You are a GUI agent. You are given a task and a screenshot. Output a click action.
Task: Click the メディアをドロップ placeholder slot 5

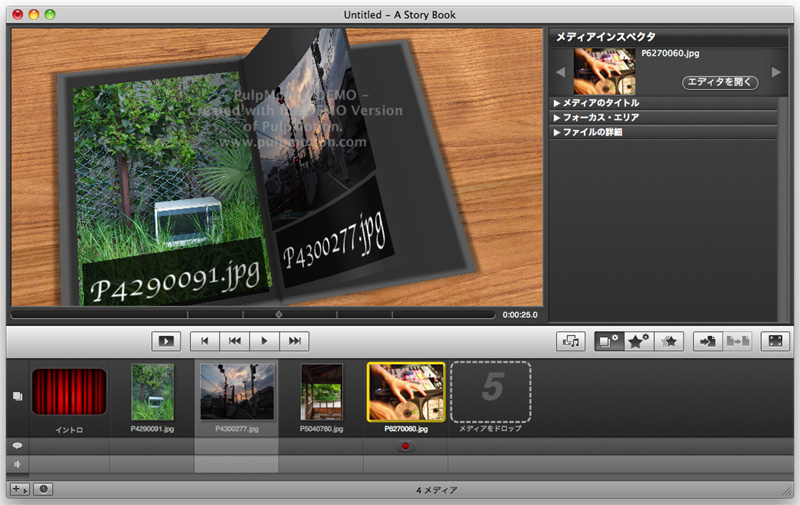click(x=491, y=392)
